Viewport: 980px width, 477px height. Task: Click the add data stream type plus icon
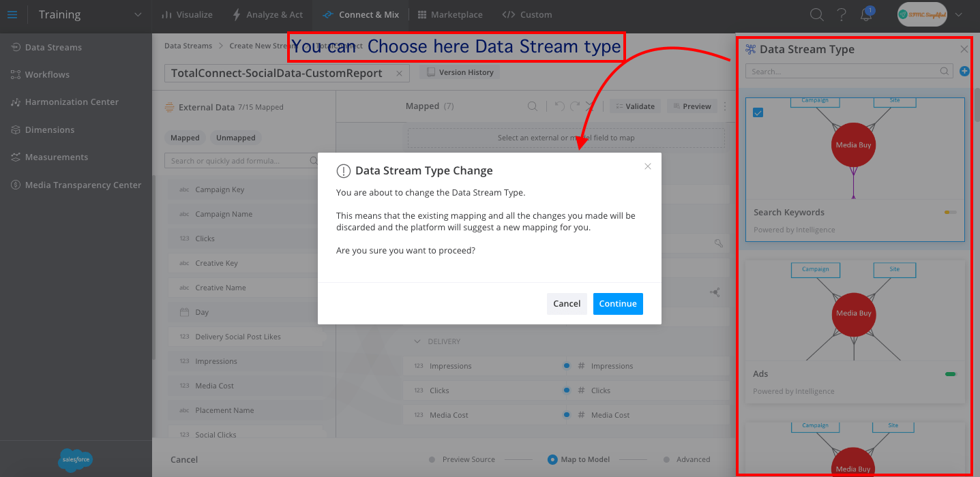click(964, 71)
